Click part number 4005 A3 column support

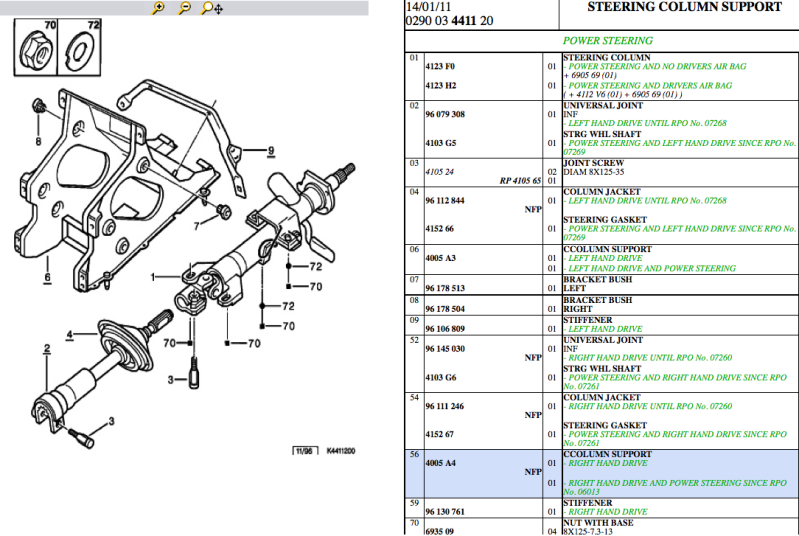tap(440, 258)
